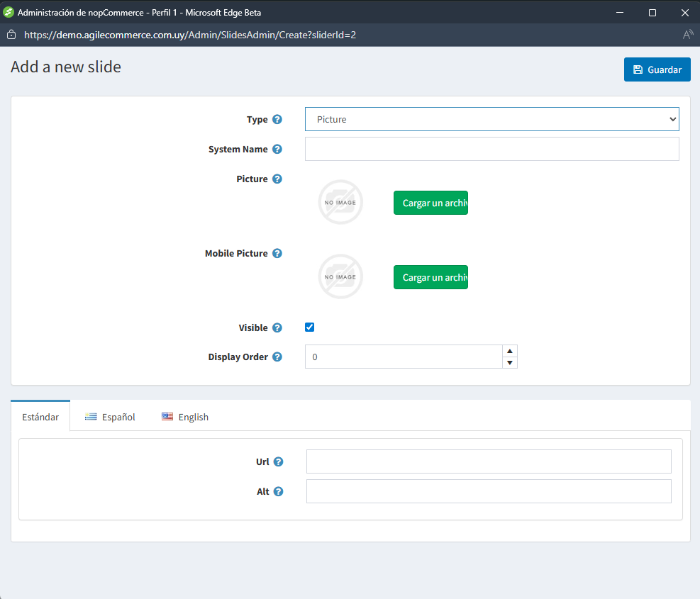Switch to the Español tab

(110, 417)
